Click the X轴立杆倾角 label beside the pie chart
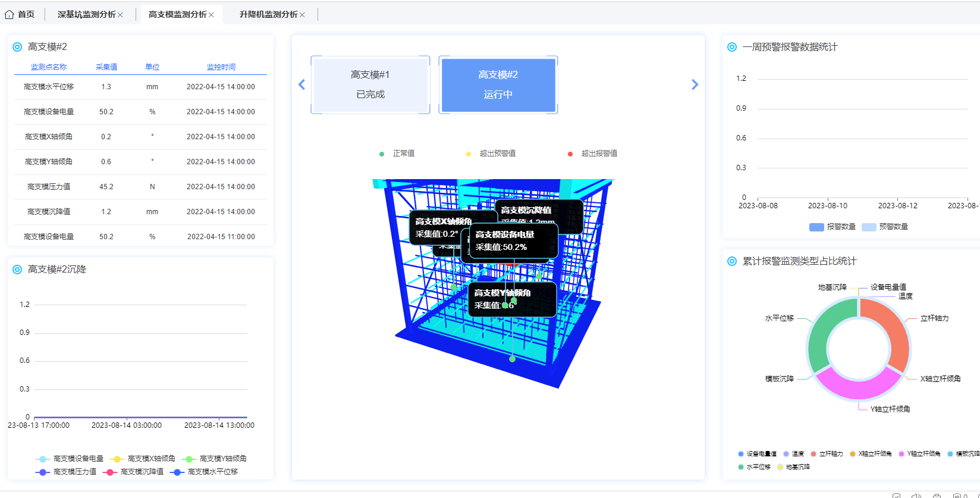980x498 pixels. point(941,379)
